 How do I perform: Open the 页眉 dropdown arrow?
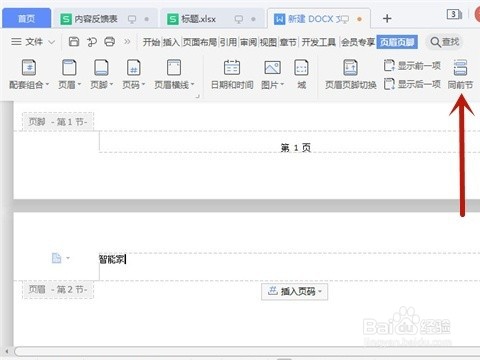(x=79, y=84)
